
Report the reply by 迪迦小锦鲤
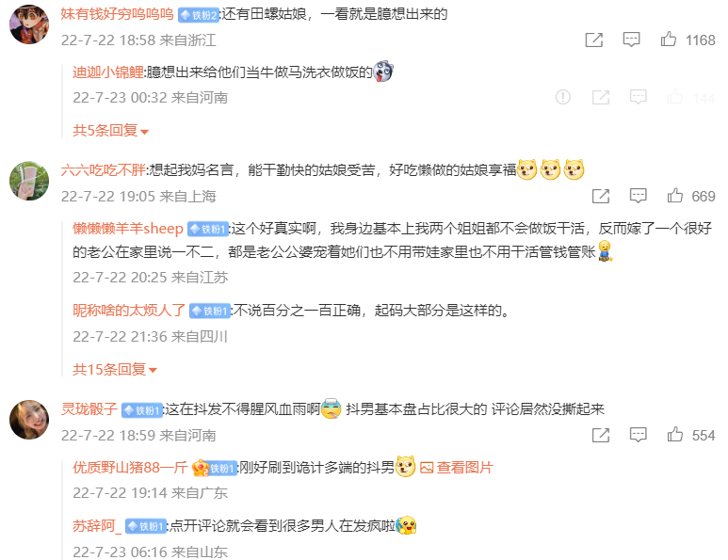(x=562, y=97)
